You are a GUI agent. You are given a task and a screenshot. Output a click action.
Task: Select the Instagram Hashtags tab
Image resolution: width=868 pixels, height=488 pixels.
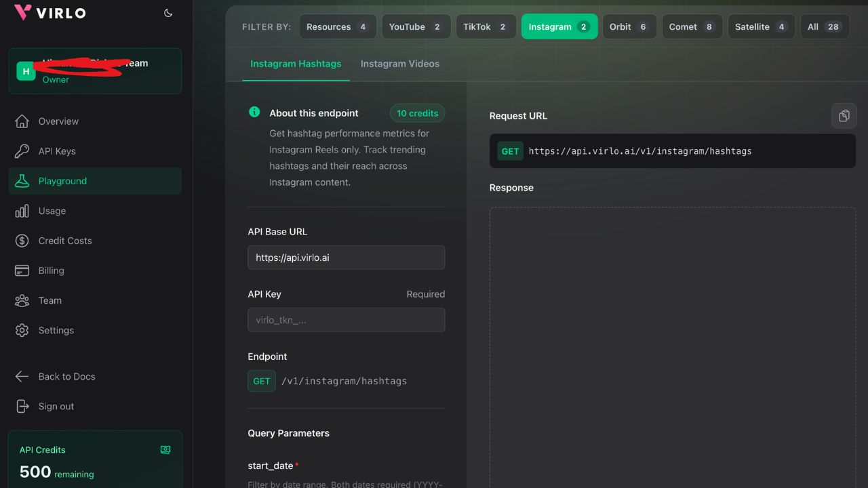click(296, 64)
